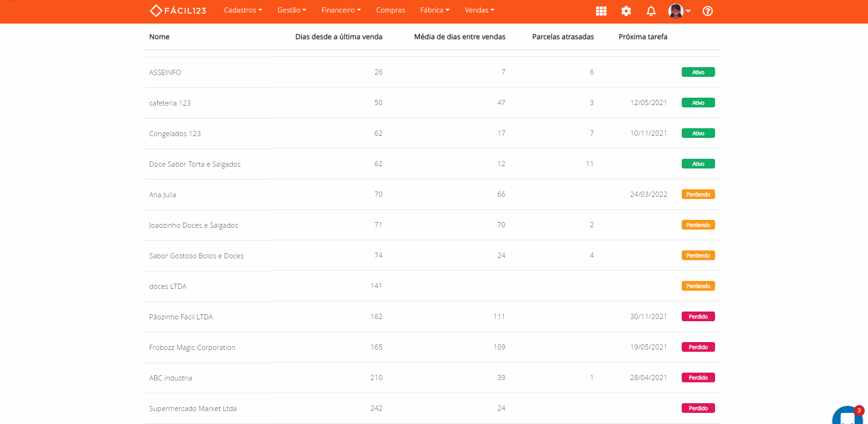Click the Perdendo badge for Ana Julia
This screenshot has height=424, width=868.
click(698, 194)
